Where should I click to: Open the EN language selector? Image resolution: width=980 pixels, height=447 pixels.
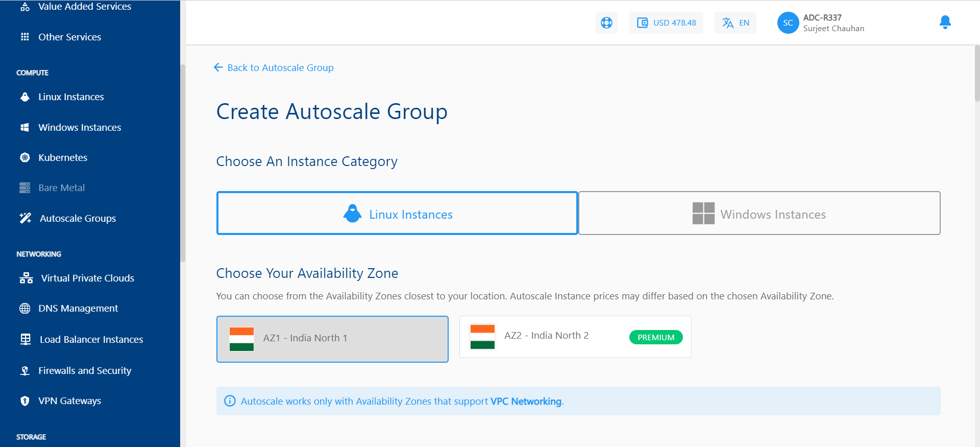736,23
